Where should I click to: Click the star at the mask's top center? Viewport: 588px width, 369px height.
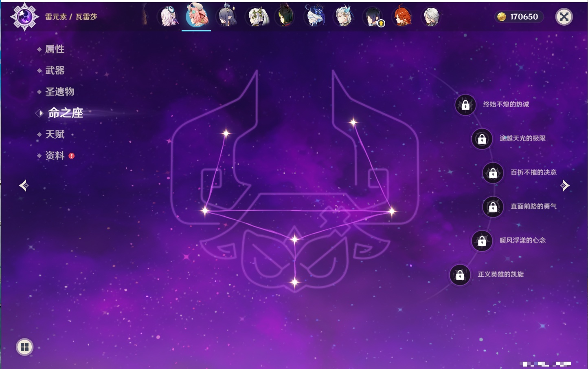(x=294, y=239)
